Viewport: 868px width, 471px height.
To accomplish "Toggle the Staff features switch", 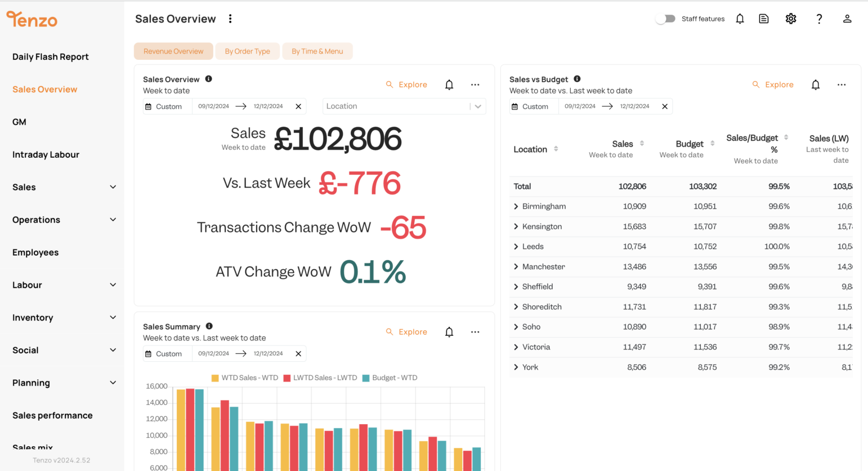I will 666,19.
